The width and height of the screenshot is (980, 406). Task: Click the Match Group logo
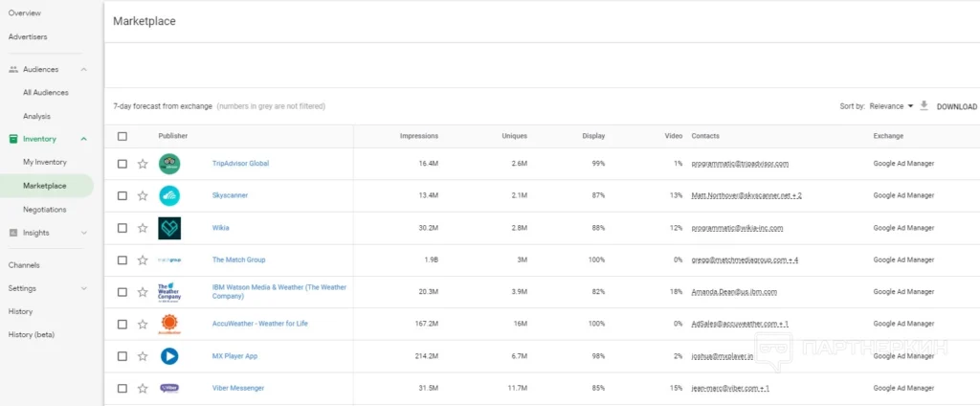[x=169, y=260]
